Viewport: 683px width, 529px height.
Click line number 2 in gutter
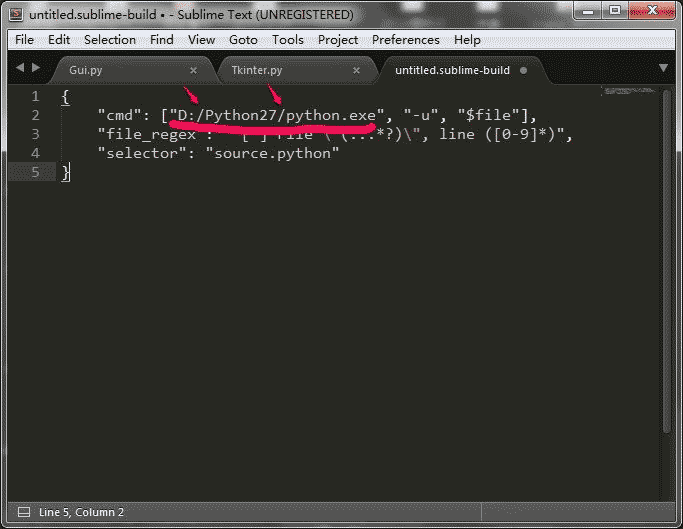coord(35,115)
